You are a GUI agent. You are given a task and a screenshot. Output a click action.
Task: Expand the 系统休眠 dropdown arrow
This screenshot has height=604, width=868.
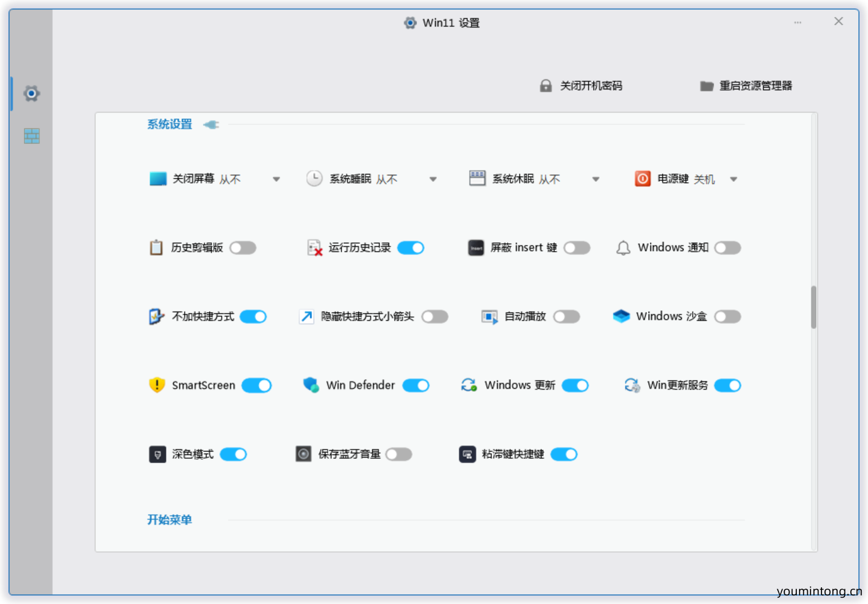[596, 180]
